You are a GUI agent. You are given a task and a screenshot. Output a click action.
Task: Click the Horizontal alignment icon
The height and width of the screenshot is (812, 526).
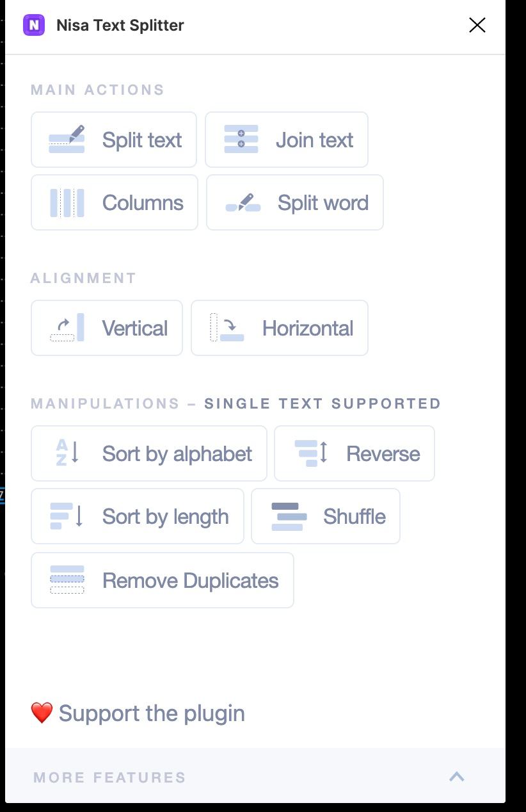pos(227,328)
